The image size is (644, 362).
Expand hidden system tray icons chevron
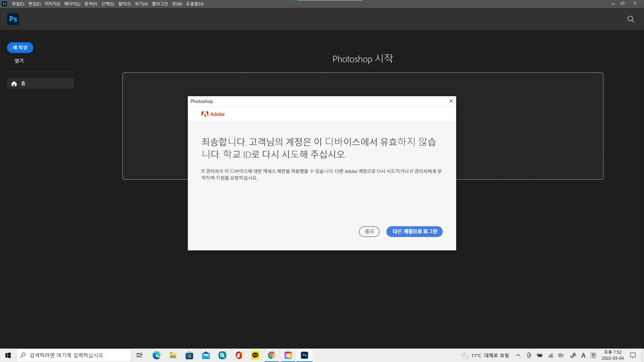pyautogui.click(x=518, y=355)
